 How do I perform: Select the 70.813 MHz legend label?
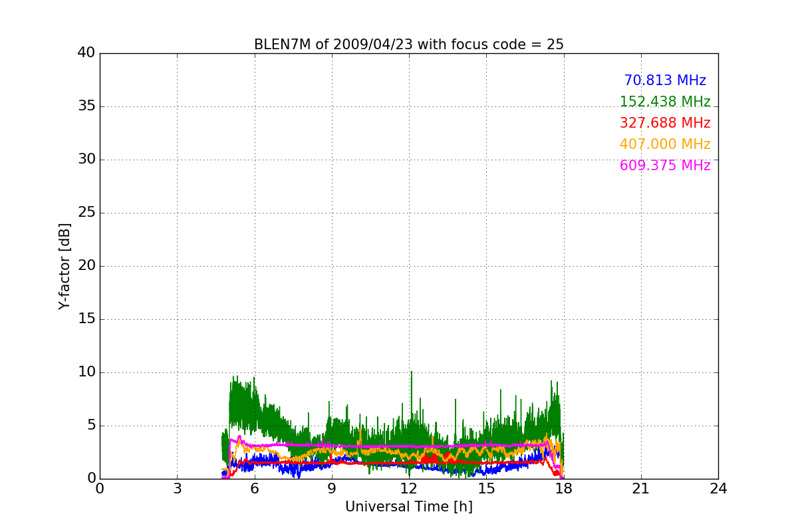[665, 80]
